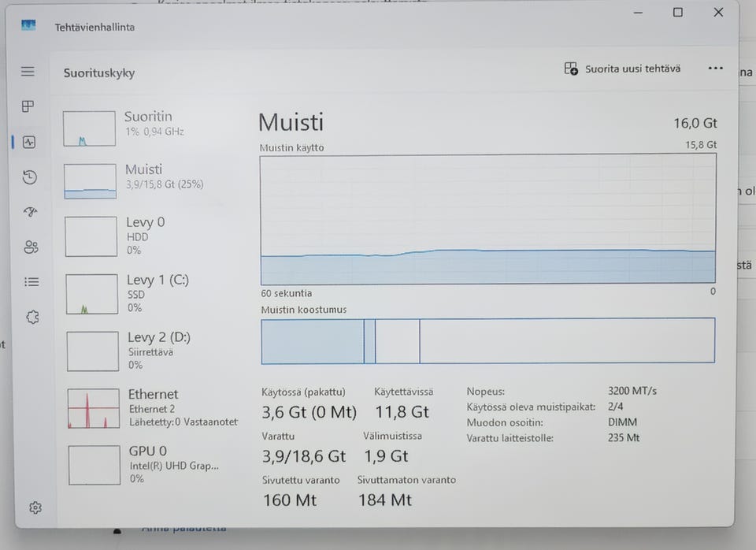Select Levy 1 (C:) SSD entry
Screen dimensions: 756x550
point(152,293)
